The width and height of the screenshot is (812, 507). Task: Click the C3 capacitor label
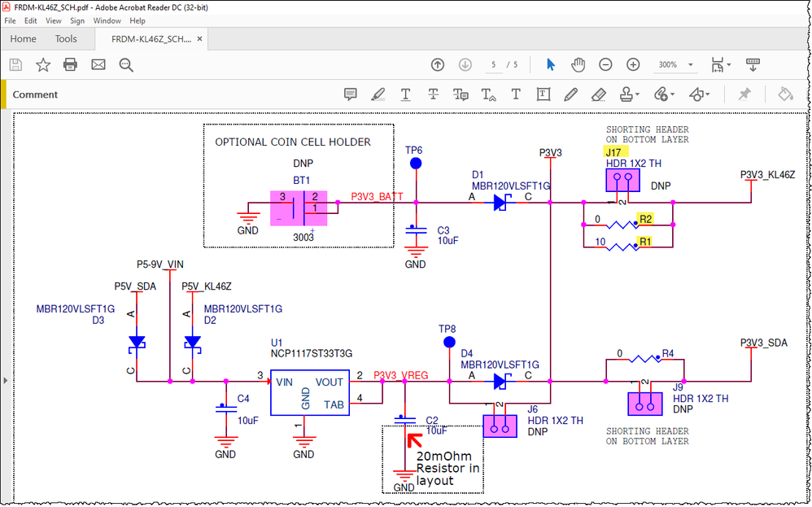point(443,230)
